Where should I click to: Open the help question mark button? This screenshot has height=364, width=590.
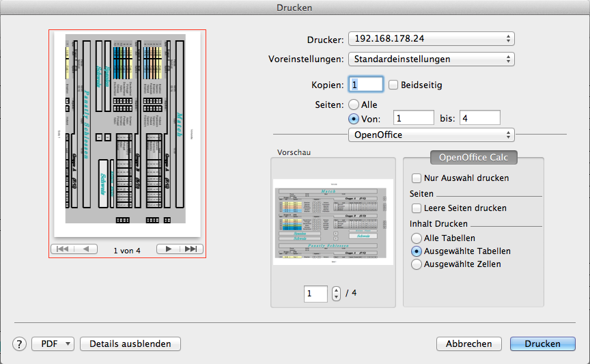[19, 344]
